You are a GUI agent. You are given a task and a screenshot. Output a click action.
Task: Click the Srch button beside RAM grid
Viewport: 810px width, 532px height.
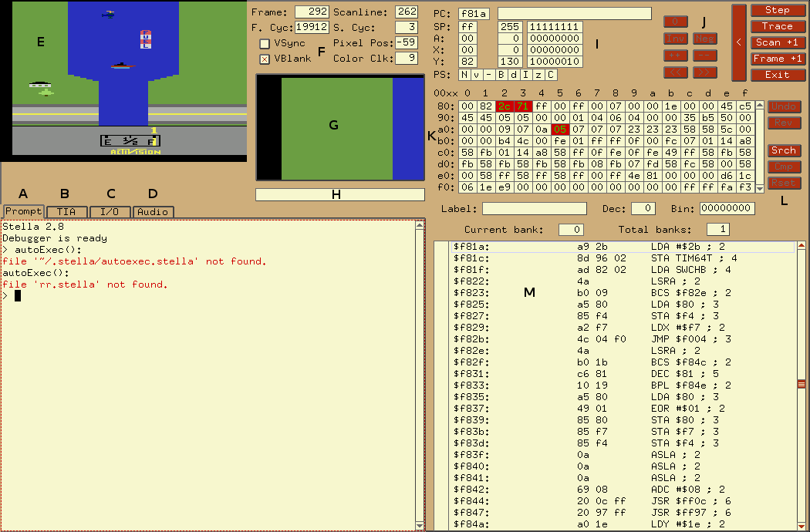coord(784,151)
